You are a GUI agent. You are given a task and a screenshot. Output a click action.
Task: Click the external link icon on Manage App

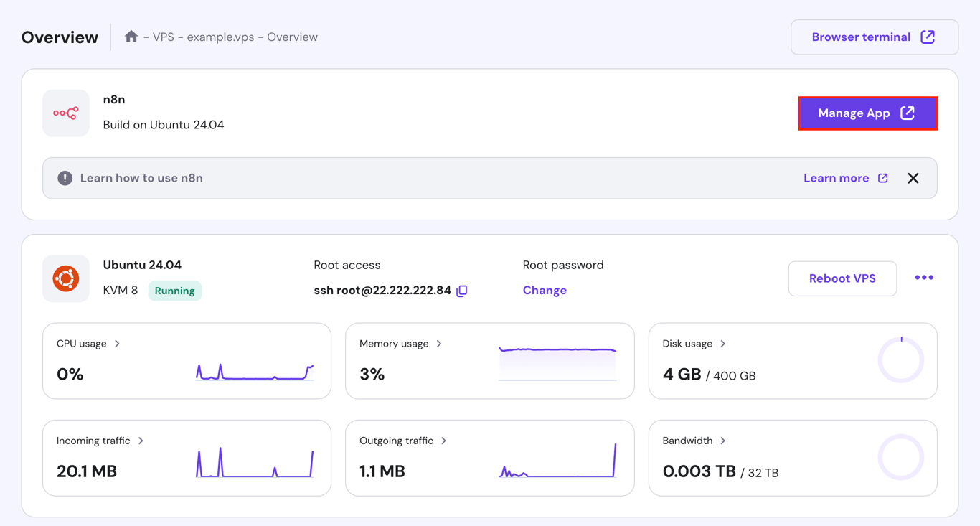click(908, 113)
